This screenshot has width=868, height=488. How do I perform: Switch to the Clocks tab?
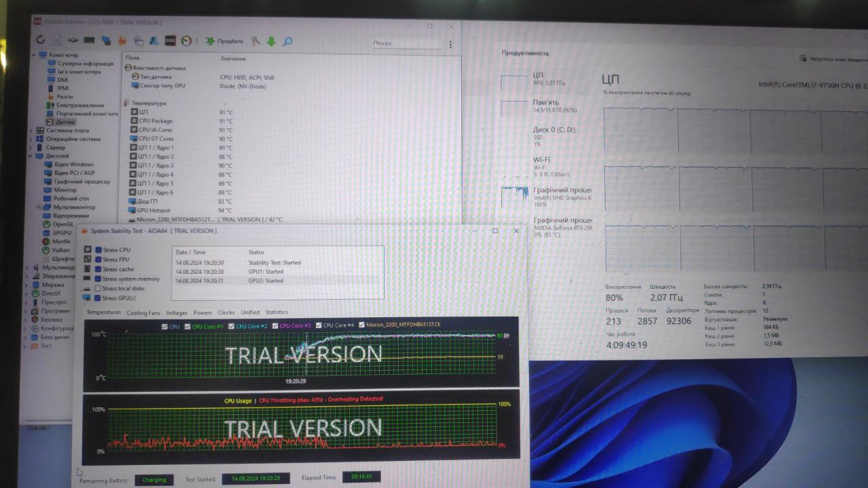(x=226, y=312)
